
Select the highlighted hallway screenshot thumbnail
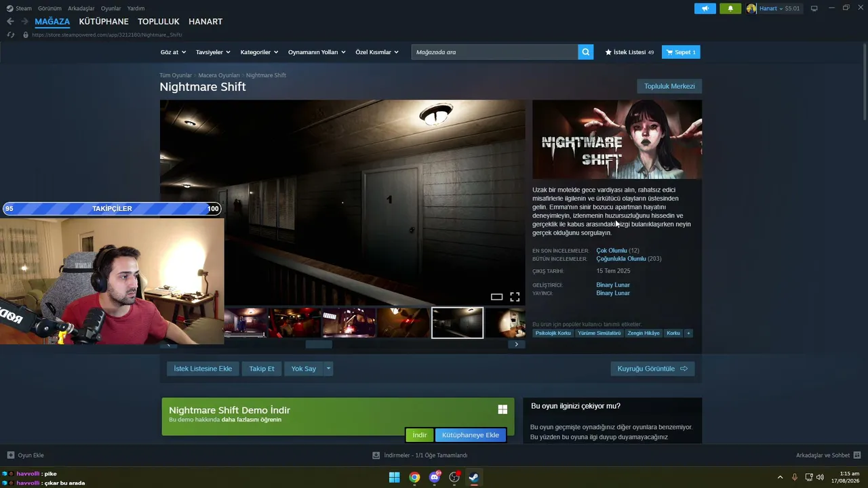[x=458, y=323]
